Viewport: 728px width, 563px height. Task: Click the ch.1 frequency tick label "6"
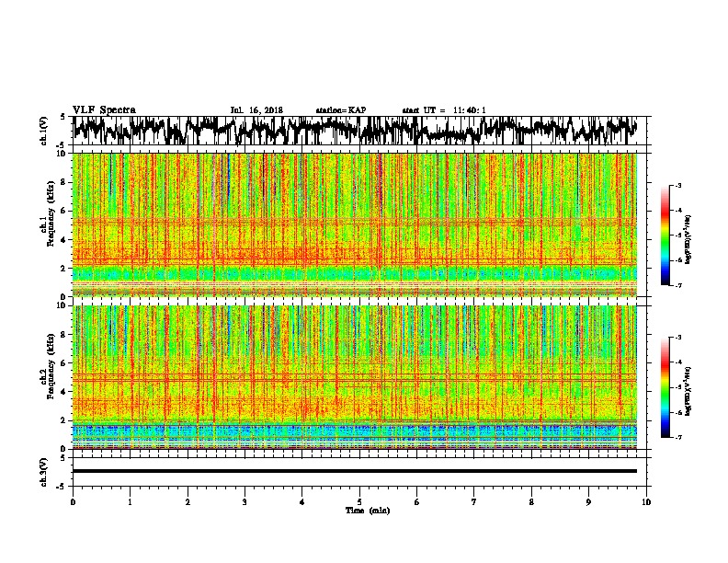64,212
